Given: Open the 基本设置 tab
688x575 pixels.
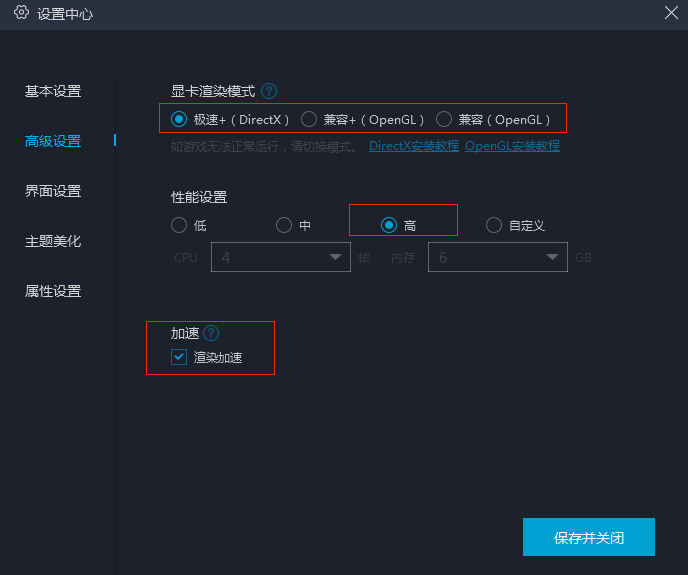Looking at the screenshot, I should 53,91.
